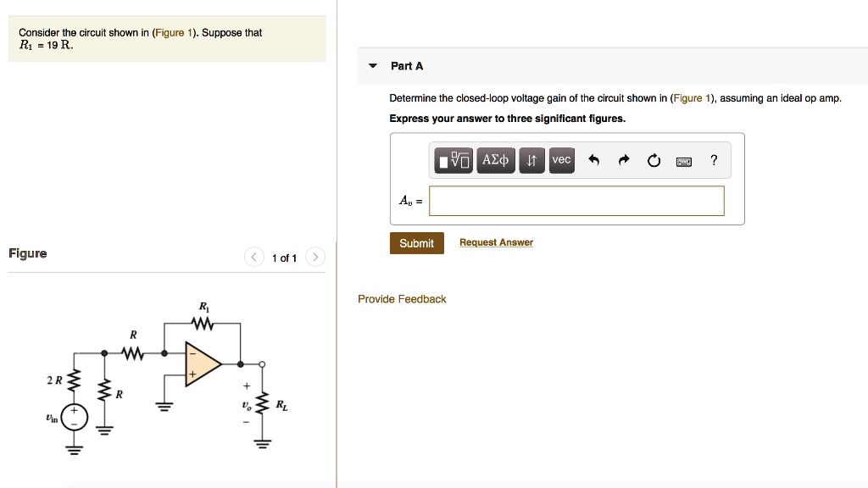The image size is (868, 488).
Task: Click Provide Feedback
Action: 402,298
